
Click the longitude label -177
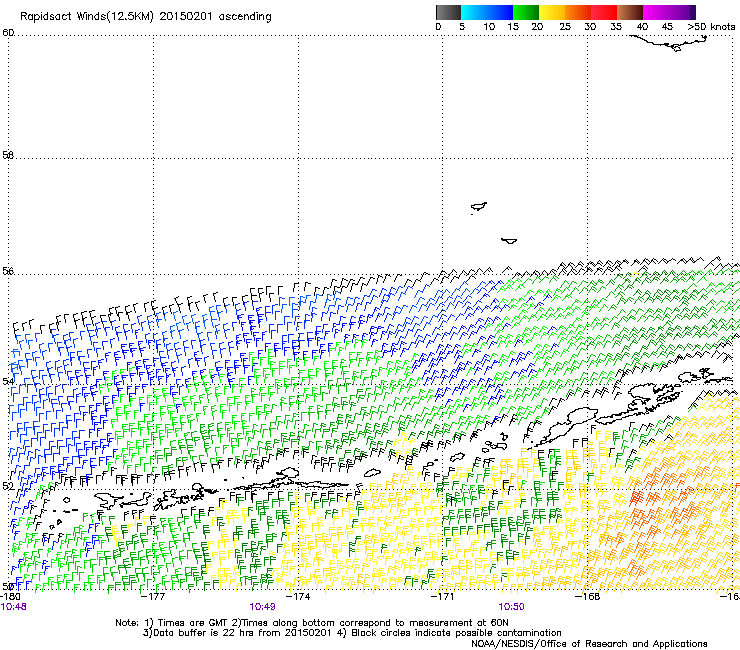pyautogui.click(x=153, y=597)
